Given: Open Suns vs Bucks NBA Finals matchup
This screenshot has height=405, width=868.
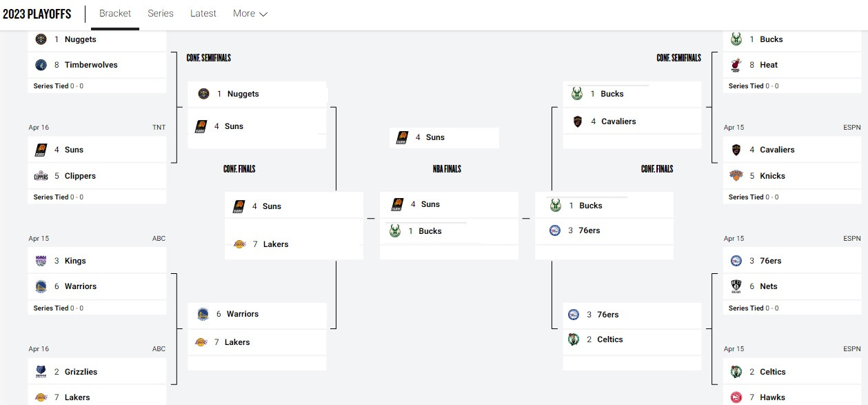Looking at the screenshot, I should 449,219.
